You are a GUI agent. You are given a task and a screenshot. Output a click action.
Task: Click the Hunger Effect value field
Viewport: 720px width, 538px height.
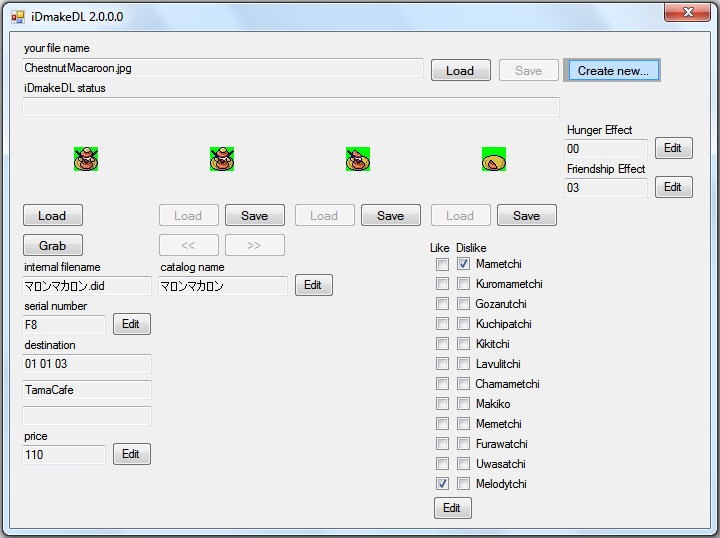pyautogui.click(x=606, y=149)
